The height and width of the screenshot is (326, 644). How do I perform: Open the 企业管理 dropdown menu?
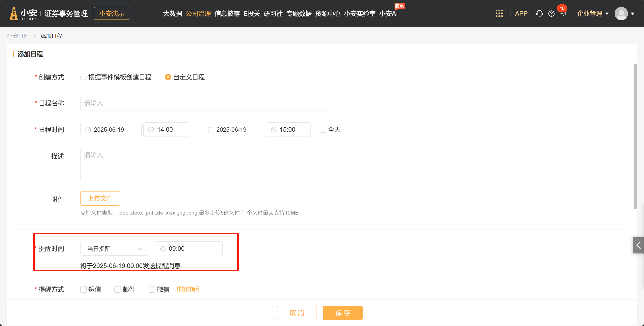coord(593,13)
